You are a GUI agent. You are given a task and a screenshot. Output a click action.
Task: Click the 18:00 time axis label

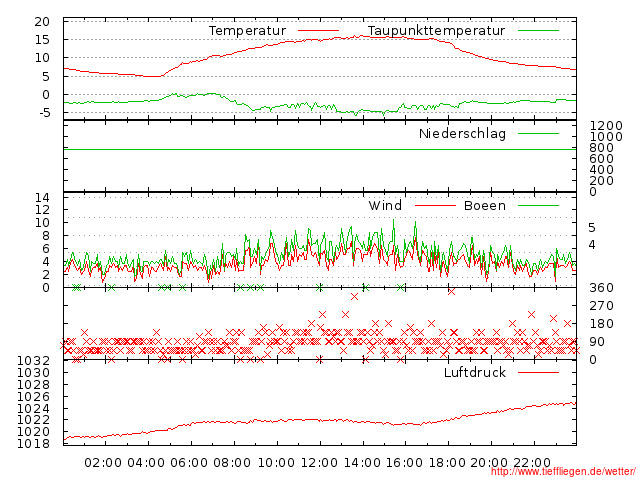click(447, 463)
